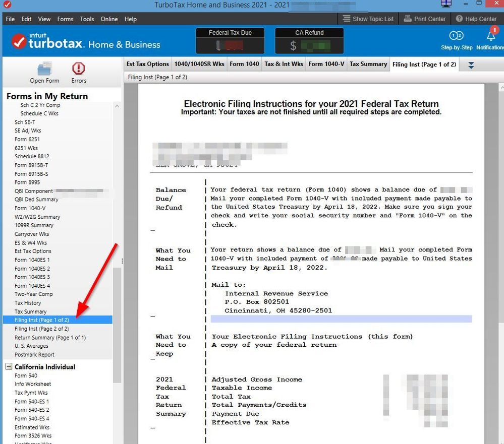
Task: Click the sidebar splitter handle dots
Action: [x=122, y=261]
